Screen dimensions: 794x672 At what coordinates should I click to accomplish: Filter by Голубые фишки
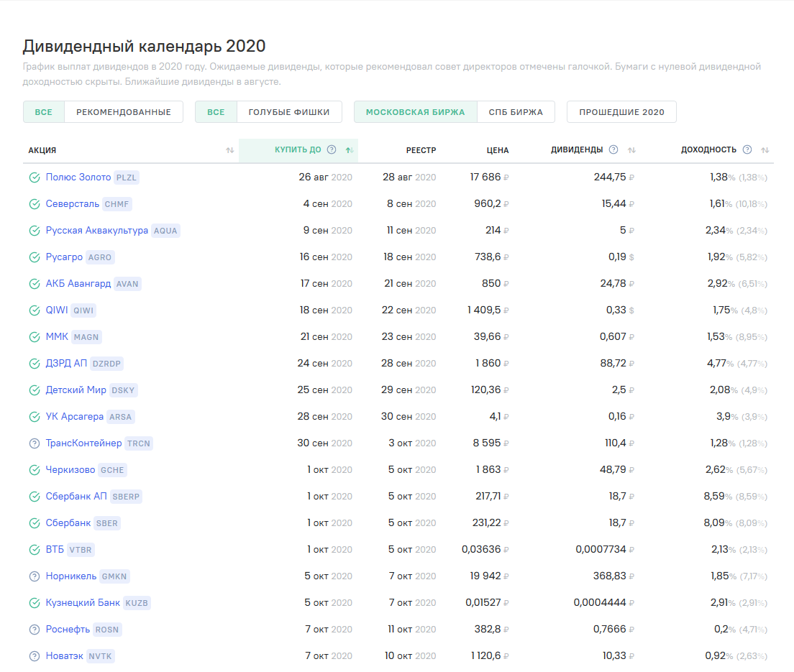pyautogui.click(x=289, y=112)
